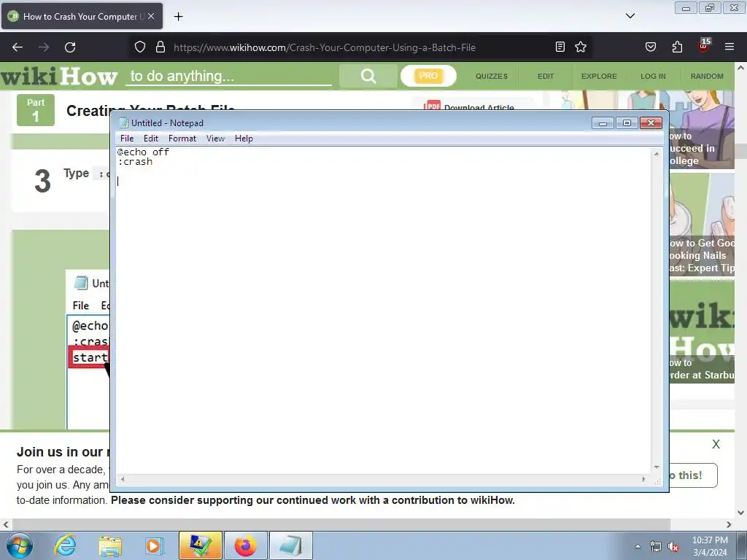Open Notepad's Help menu
Image resolution: width=747 pixels, height=560 pixels.
click(x=244, y=139)
